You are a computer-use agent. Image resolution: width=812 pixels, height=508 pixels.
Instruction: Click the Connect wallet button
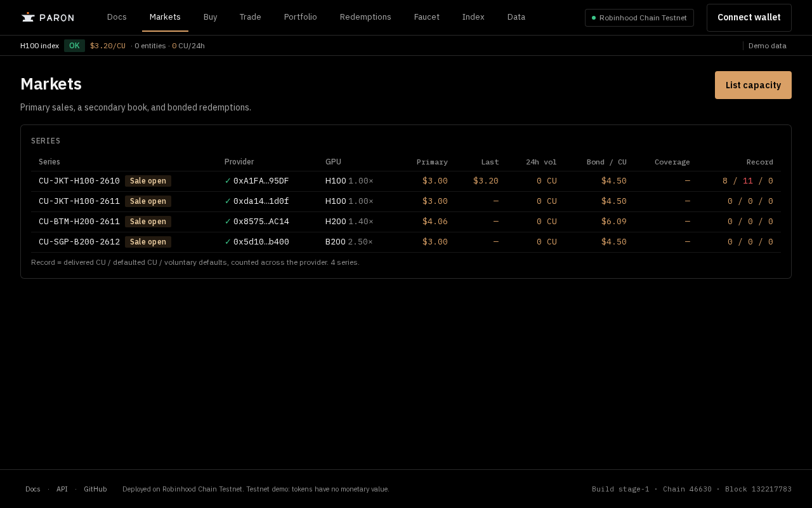click(749, 18)
